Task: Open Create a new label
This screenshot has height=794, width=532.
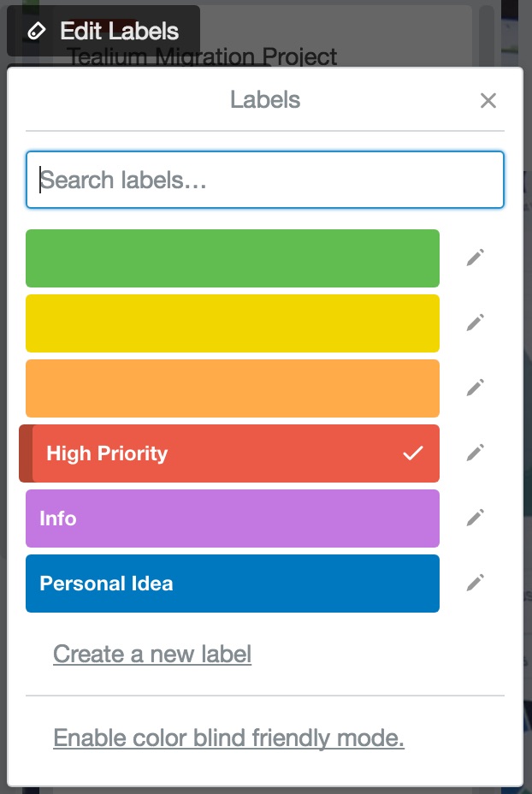Action: (151, 654)
